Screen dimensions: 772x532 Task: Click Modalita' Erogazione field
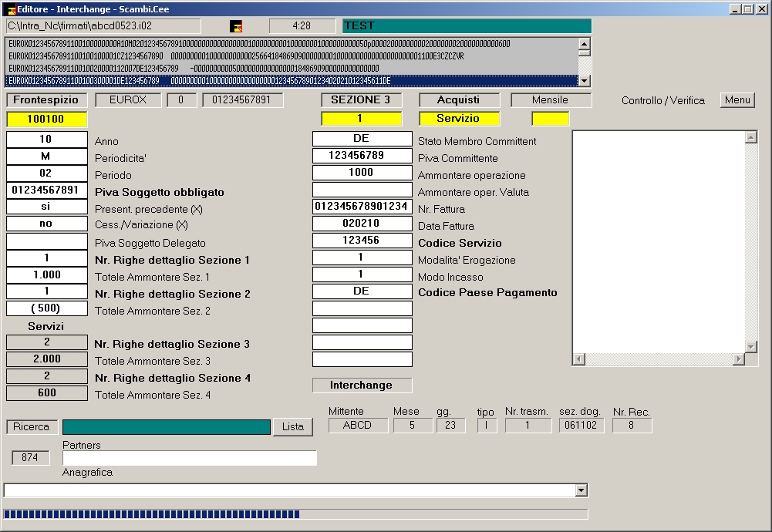click(x=362, y=258)
